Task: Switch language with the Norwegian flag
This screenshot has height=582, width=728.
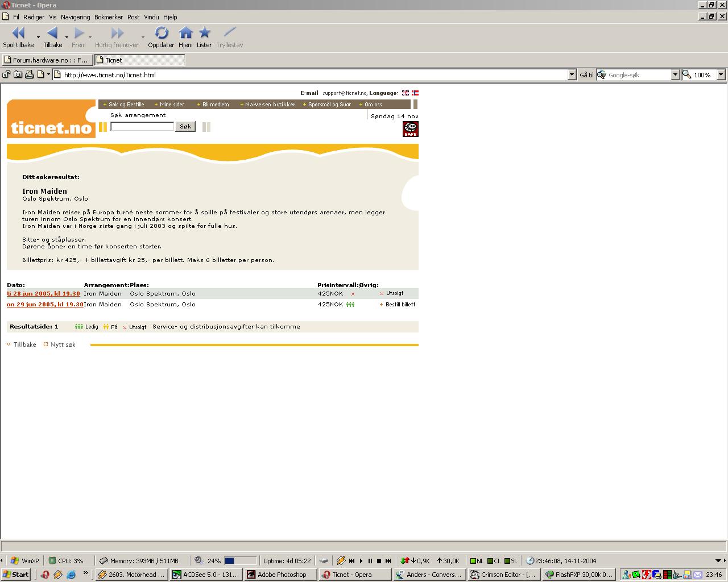Action: 415,93
